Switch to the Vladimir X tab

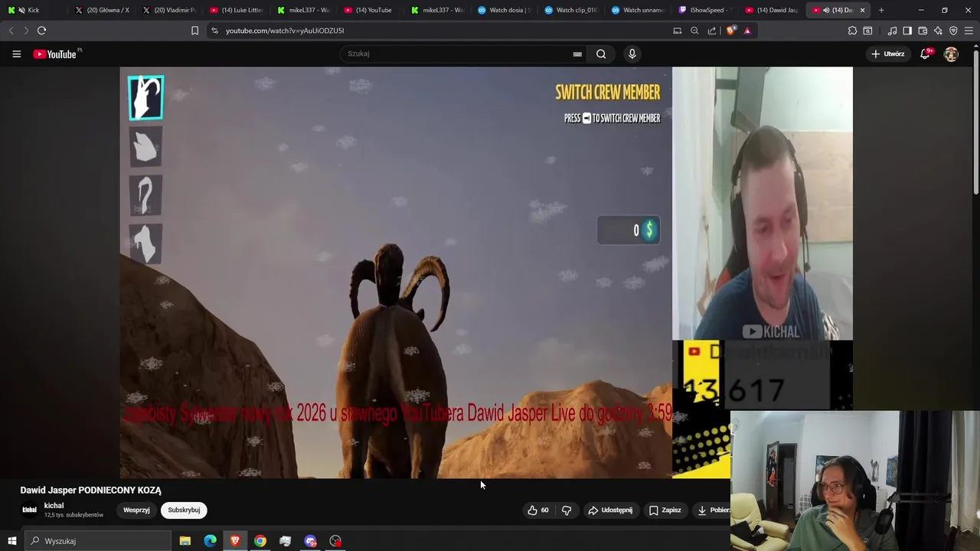[168, 10]
